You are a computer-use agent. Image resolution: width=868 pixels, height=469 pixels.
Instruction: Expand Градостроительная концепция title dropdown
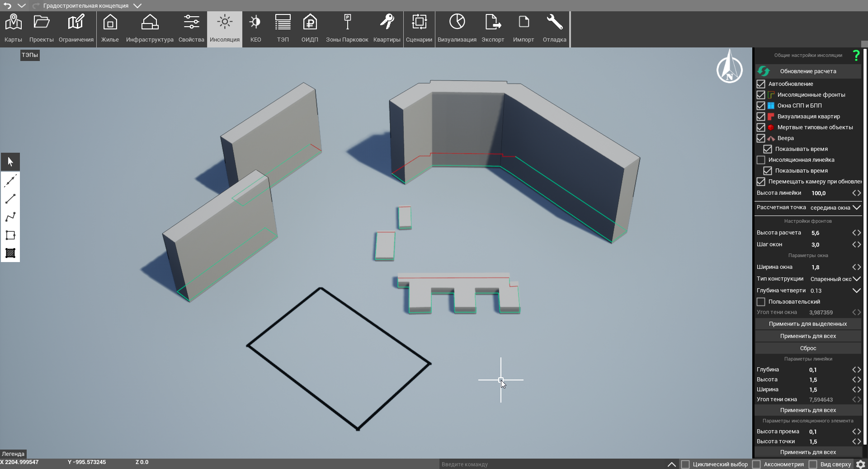[137, 6]
